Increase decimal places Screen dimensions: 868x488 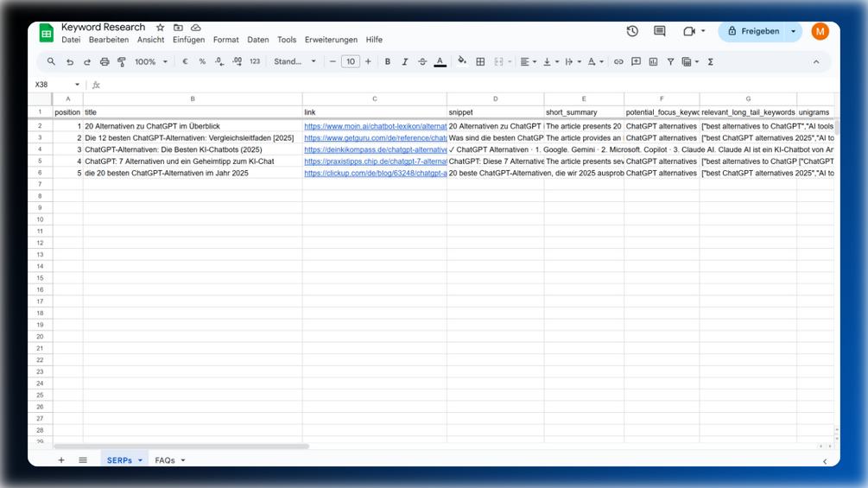click(237, 62)
